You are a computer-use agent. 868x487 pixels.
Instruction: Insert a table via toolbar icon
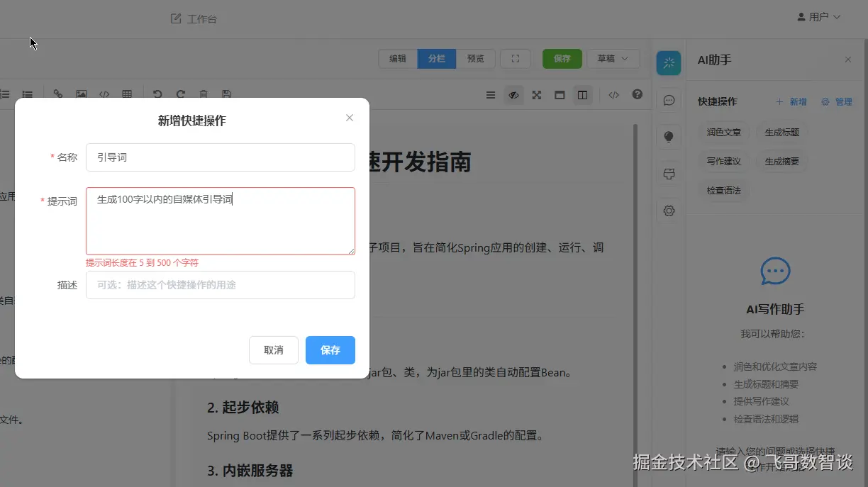(x=127, y=94)
